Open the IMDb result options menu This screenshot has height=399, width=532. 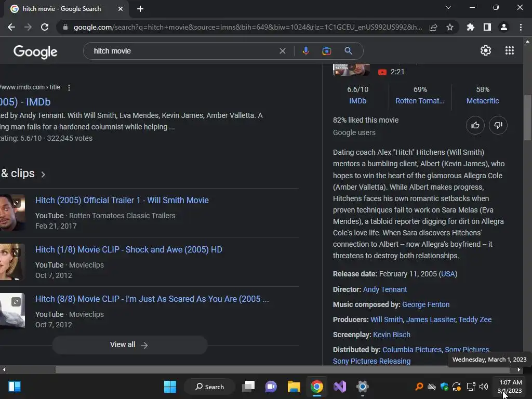pos(69,87)
